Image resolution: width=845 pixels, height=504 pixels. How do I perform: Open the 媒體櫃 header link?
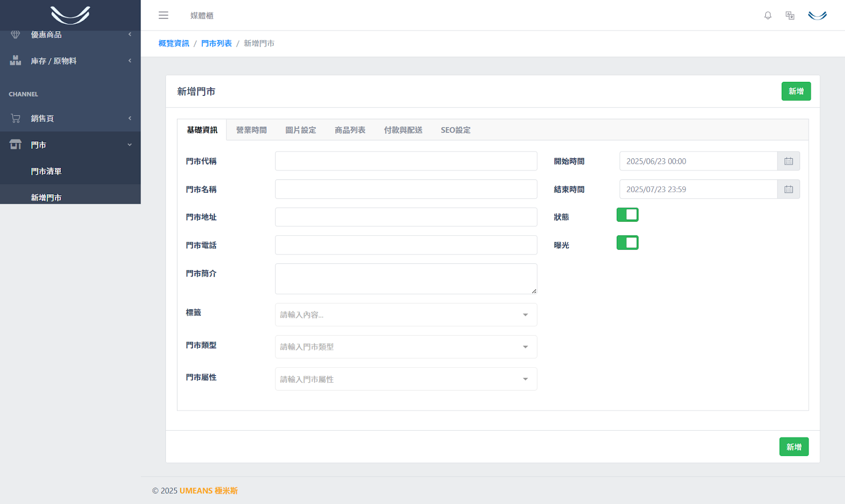click(x=202, y=16)
